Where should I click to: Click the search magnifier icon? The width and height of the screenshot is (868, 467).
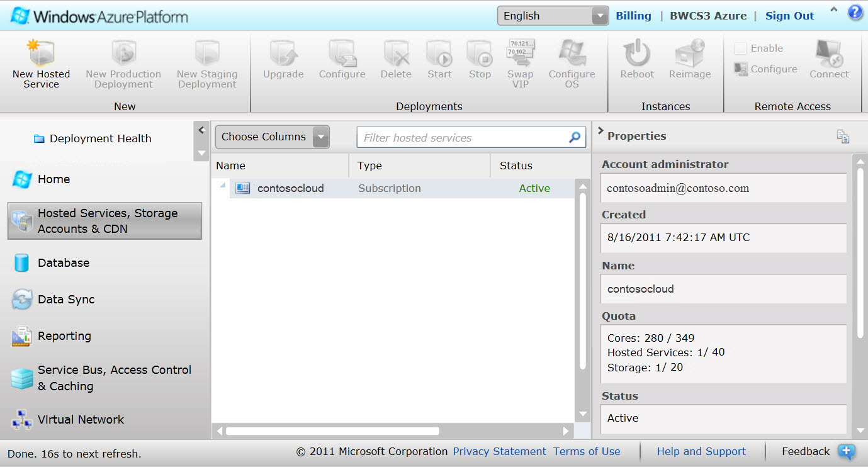pyautogui.click(x=574, y=137)
